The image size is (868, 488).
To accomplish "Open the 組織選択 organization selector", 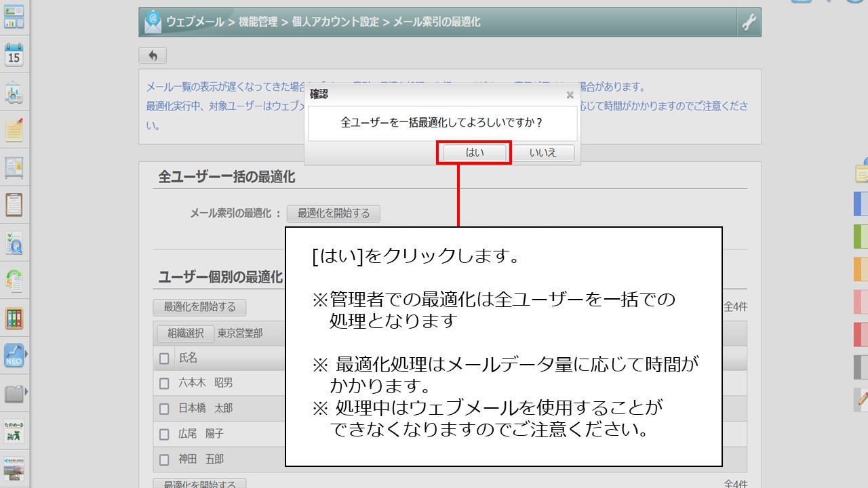I will (185, 333).
